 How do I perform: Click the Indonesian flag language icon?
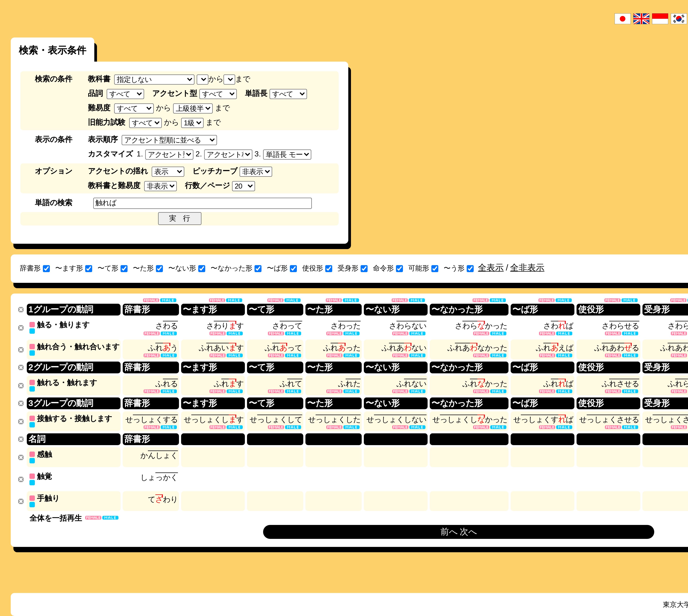[660, 19]
